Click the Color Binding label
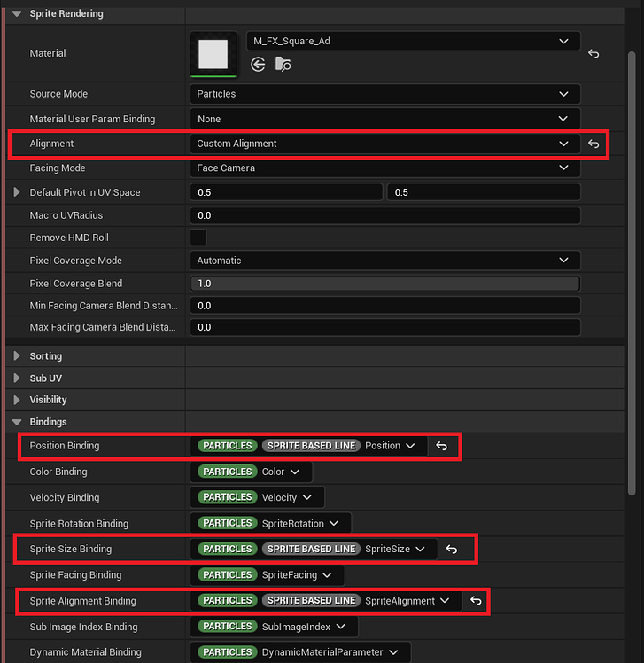 pyautogui.click(x=58, y=472)
